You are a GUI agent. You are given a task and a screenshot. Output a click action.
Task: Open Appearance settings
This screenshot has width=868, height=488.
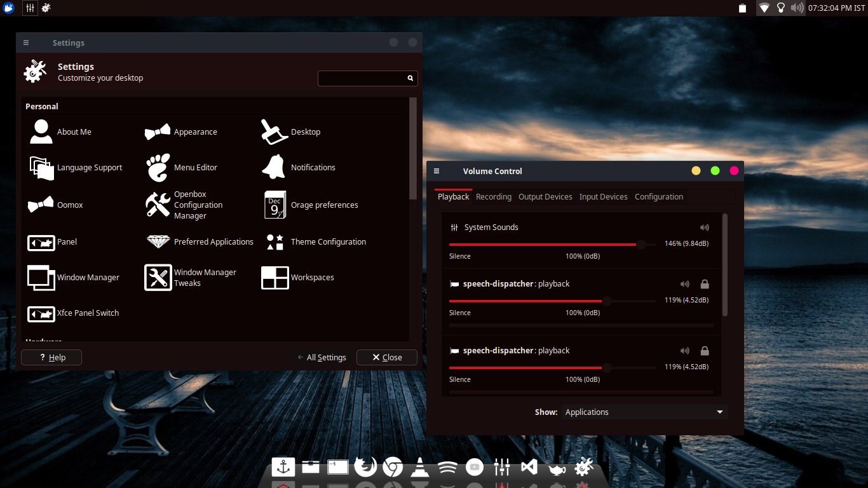coord(181,132)
